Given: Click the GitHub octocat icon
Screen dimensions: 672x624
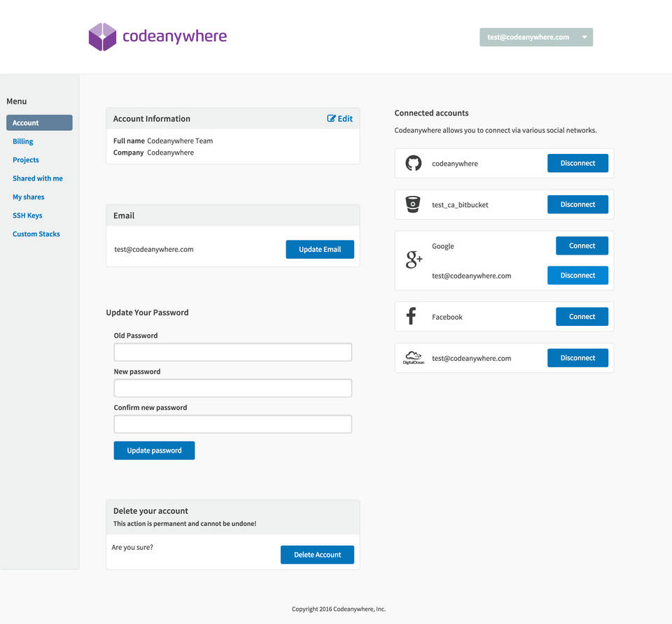Looking at the screenshot, I should pyautogui.click(x=413, y=164).
